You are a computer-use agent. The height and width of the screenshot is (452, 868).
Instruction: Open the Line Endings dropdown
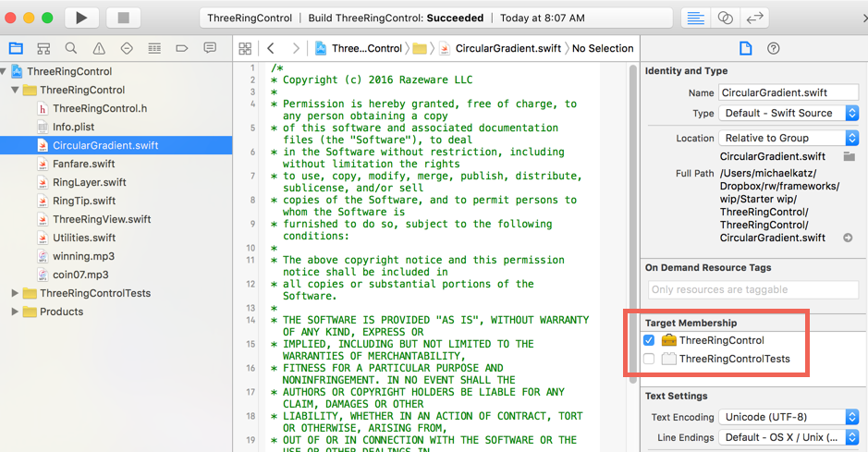(789, 437)
